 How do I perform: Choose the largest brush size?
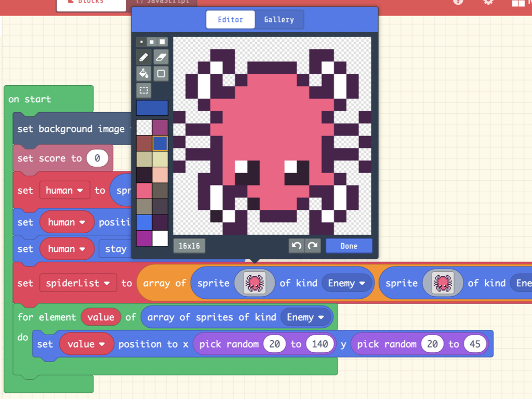pos(163,42)
